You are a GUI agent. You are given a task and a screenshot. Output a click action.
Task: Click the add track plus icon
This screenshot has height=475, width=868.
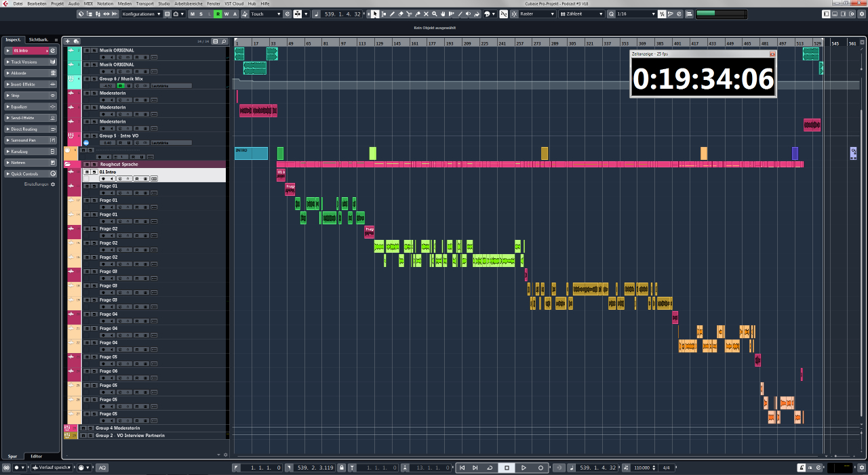[x=67, y=41]
